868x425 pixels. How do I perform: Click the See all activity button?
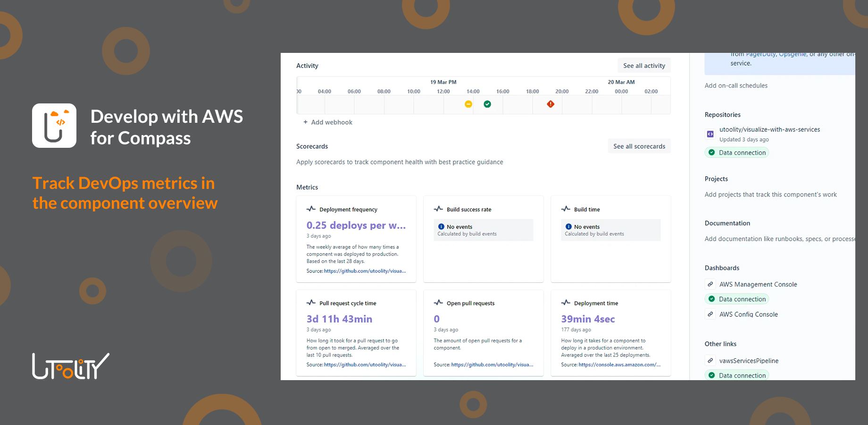click(643, 65)
